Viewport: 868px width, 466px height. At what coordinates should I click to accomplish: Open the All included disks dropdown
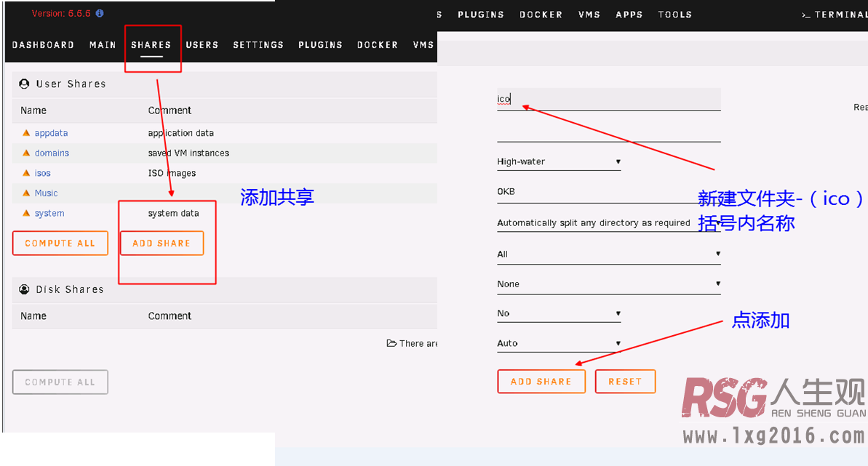click(609, 254)
